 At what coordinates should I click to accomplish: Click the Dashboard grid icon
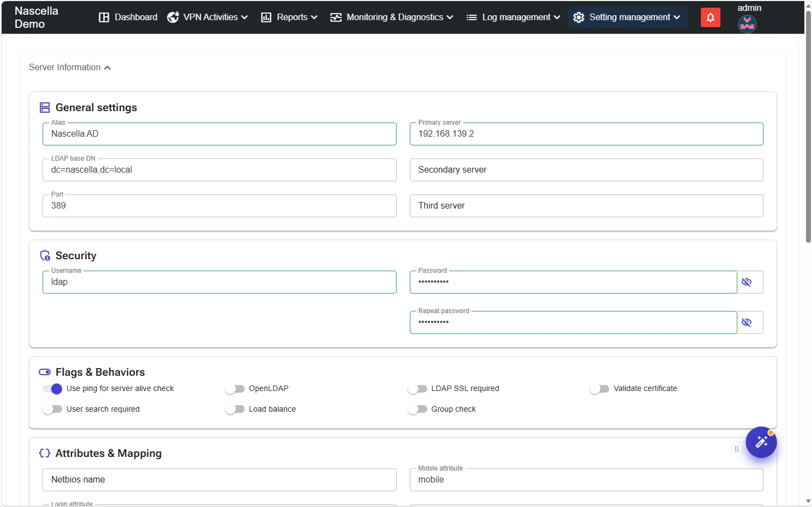(104, 17)
